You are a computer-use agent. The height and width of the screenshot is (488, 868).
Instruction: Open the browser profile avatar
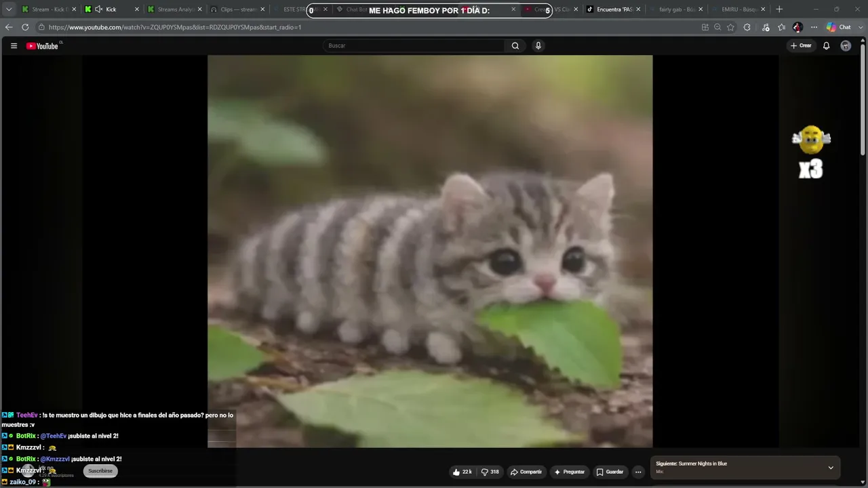[x=798, y=27]
